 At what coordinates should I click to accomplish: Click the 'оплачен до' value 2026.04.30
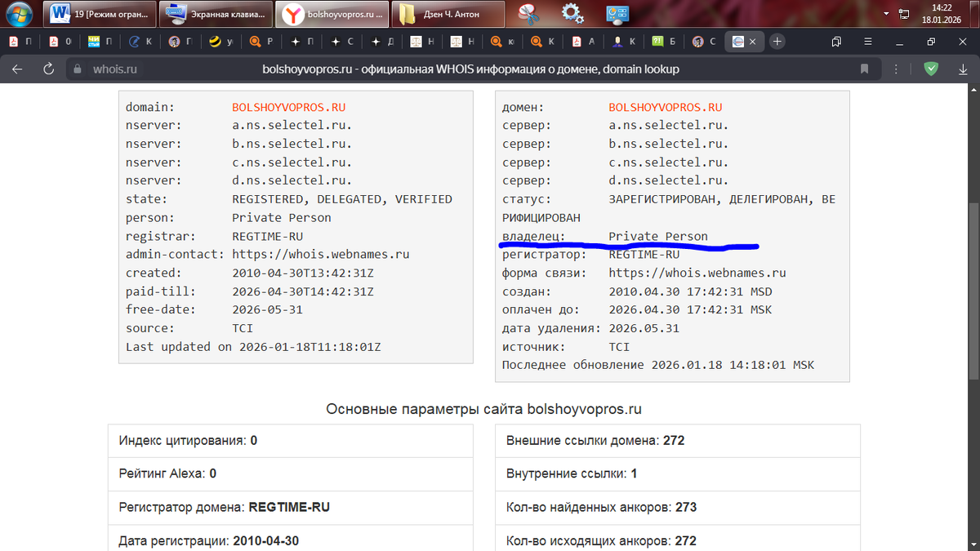click(x=690, y=309)
